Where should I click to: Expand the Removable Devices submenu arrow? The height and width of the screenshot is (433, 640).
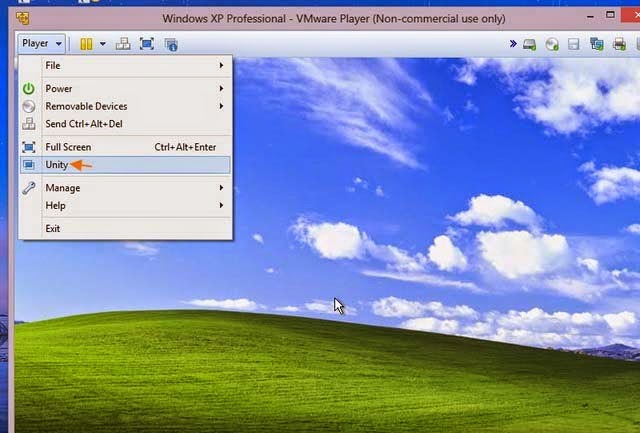tap(221, 106)
